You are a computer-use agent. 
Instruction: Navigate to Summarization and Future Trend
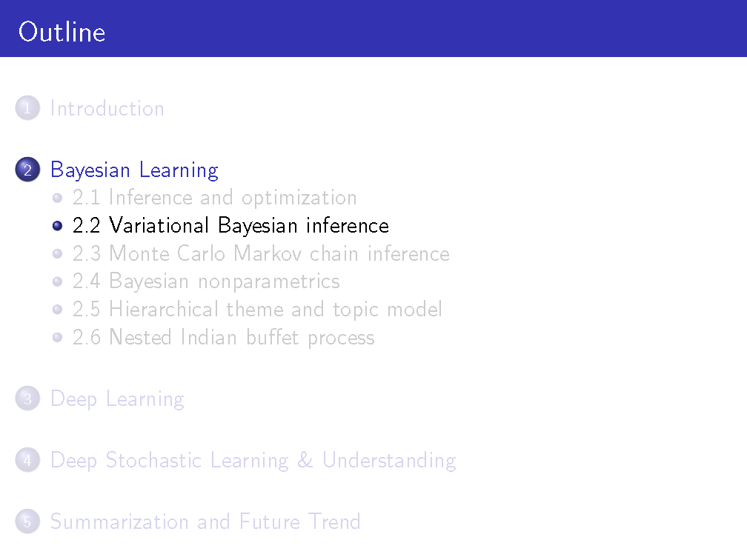[x=205, y=522]
